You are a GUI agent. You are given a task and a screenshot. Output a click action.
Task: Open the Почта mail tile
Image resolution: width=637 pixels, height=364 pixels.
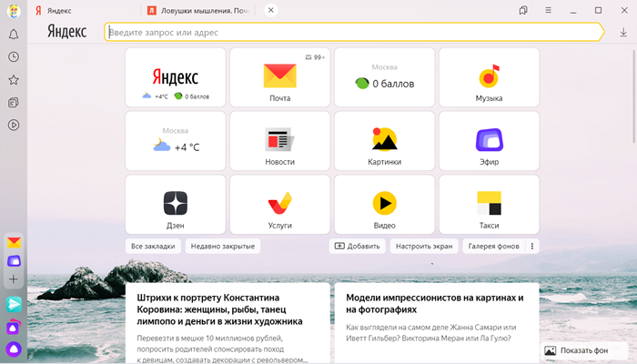pos(280,77)
